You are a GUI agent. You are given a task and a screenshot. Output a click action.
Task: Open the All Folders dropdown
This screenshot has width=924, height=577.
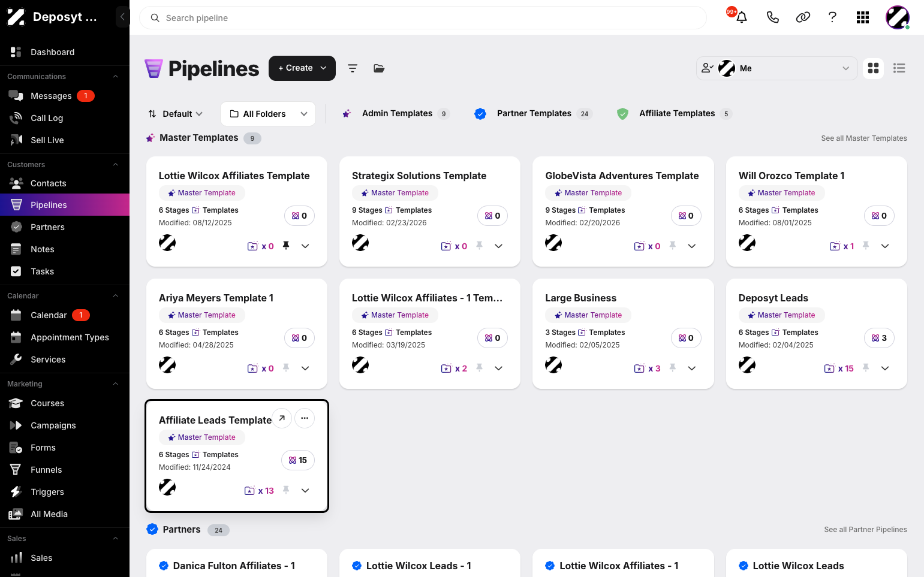(x=268, y=114)
